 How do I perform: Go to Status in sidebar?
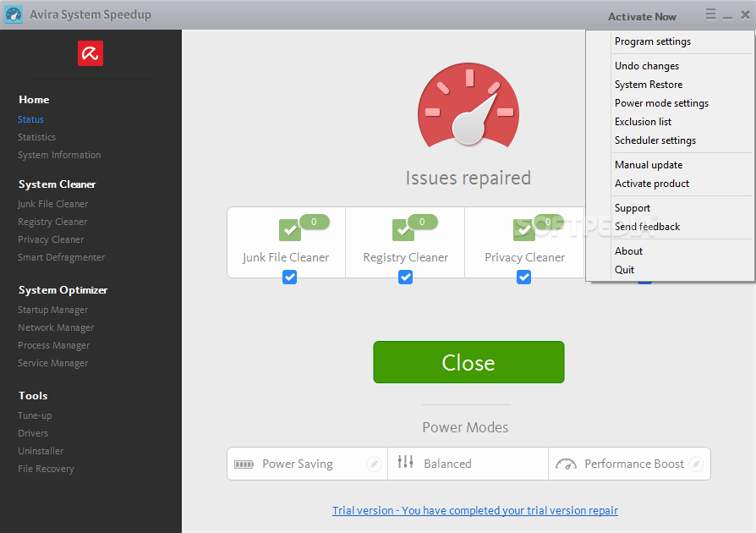(30, 119)
